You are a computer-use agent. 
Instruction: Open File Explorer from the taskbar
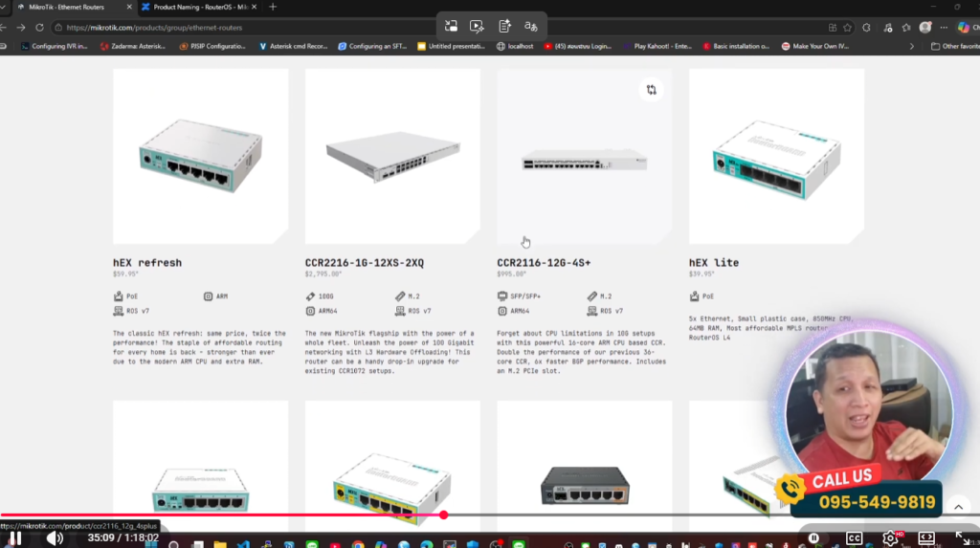pyautogui.click(x=220, y=544)
